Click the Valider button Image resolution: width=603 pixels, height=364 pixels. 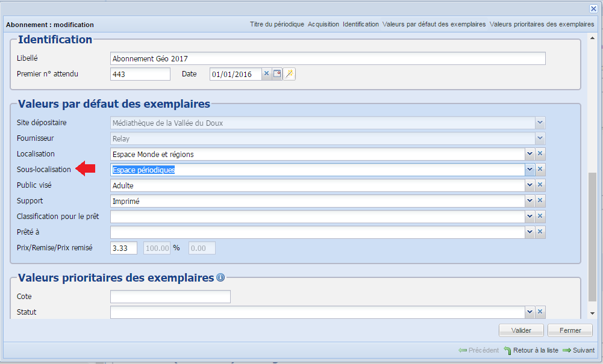(x=520, y=330)
